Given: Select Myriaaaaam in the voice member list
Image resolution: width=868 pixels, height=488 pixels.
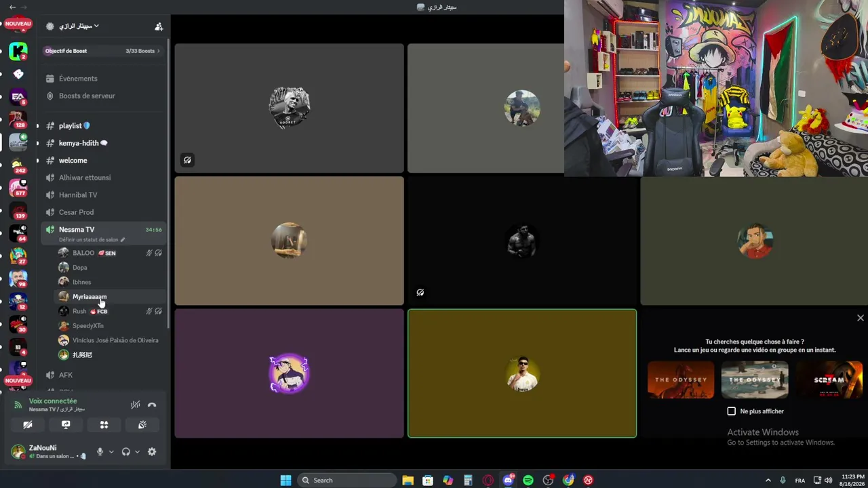Looking at the screenshot, I should click(x=111, y=297).
